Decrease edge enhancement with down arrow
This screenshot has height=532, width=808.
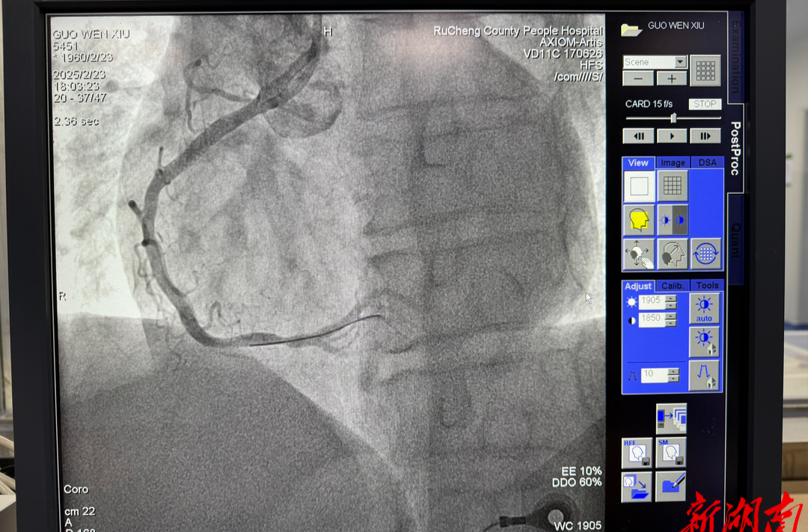(x=673, y=379)
